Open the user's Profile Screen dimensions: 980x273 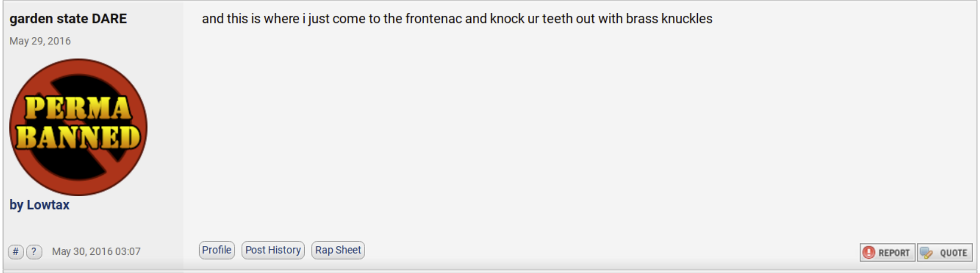[x=217, y=250]
